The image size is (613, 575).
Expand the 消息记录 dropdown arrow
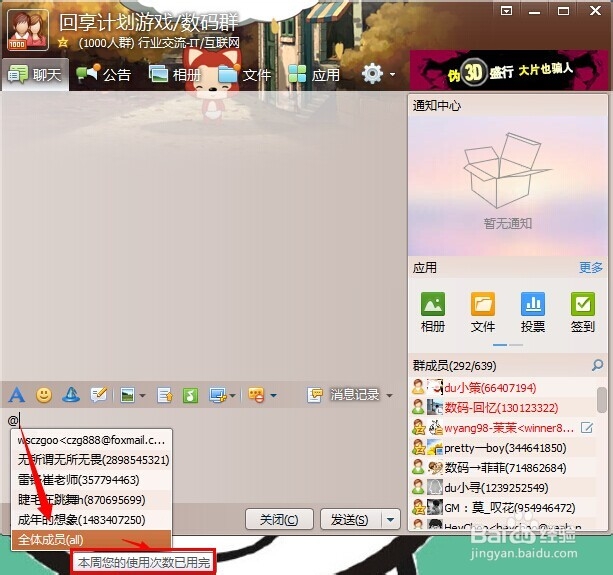click(x=389, y=396)
